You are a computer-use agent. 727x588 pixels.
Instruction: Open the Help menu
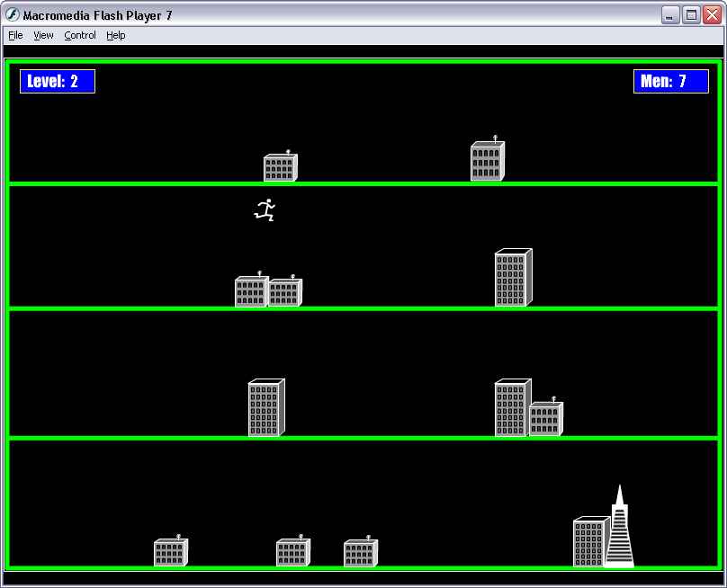[x=115, y=35]
